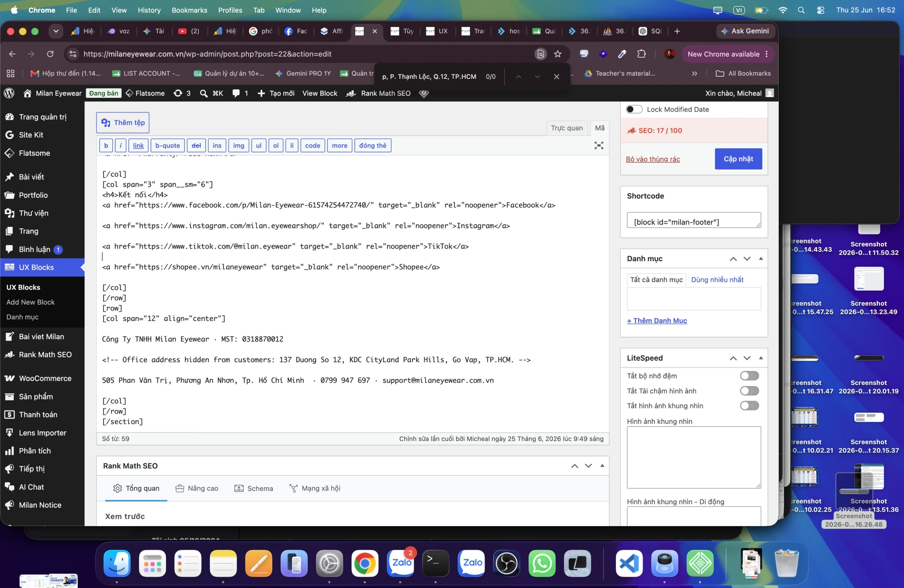Screen dimensions: 904x588
Task: Open Chrome extensions puzzle icon
Action: [641, 54]
